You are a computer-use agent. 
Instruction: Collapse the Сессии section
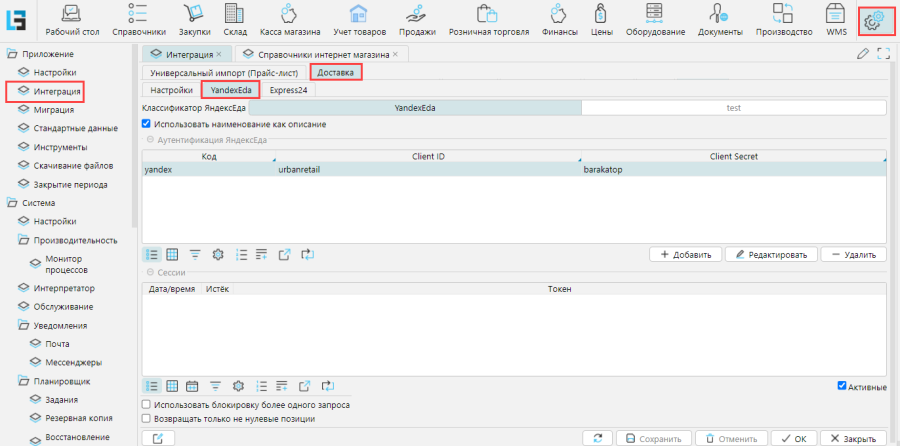pyautogui.click(x=150, y=273)
